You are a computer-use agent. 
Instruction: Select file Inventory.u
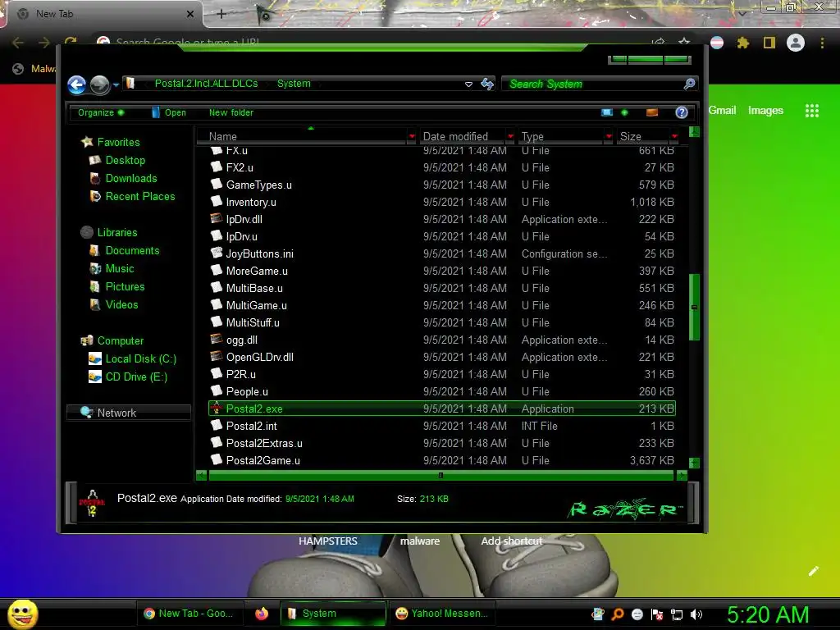(x=251, y=202)
